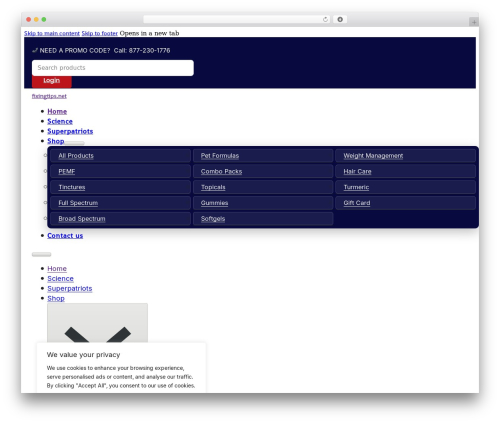Open Combo Packs category
Image resolution: width=500 pixels, height=423 pixels.
(221, 172)
